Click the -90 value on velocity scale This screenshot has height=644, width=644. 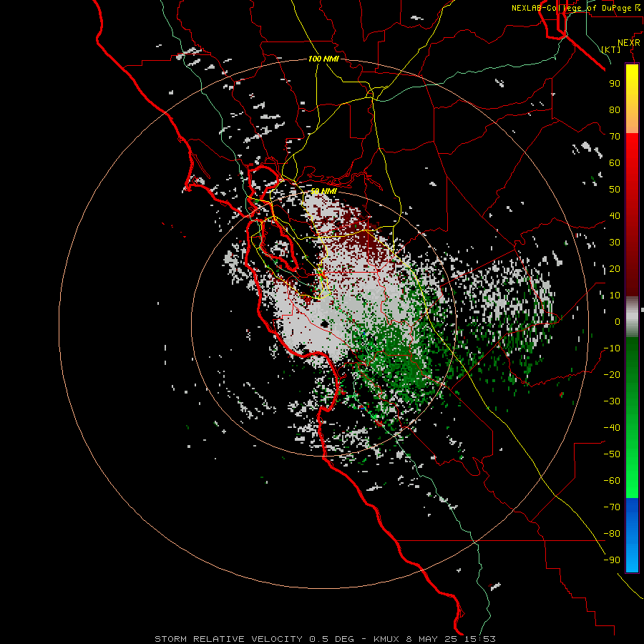(612, 560)
